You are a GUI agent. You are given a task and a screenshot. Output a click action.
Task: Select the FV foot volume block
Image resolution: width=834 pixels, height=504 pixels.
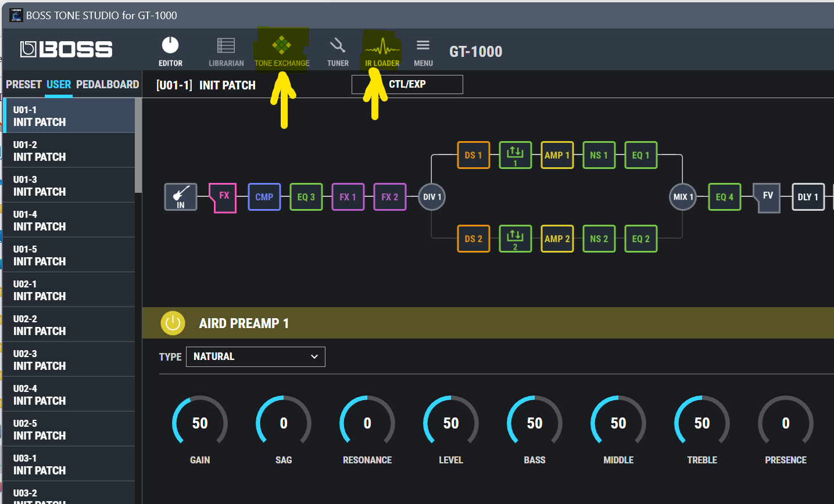(x=767, y=197)
